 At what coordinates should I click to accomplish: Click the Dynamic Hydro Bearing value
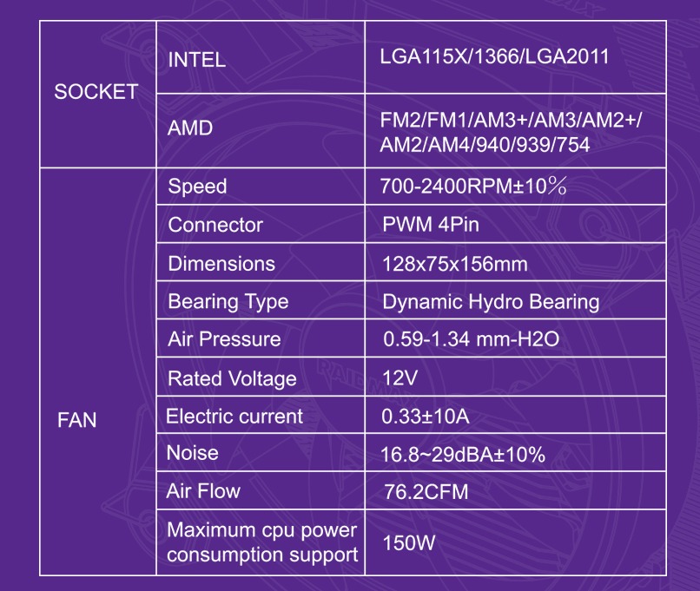[x=491, y=302]
